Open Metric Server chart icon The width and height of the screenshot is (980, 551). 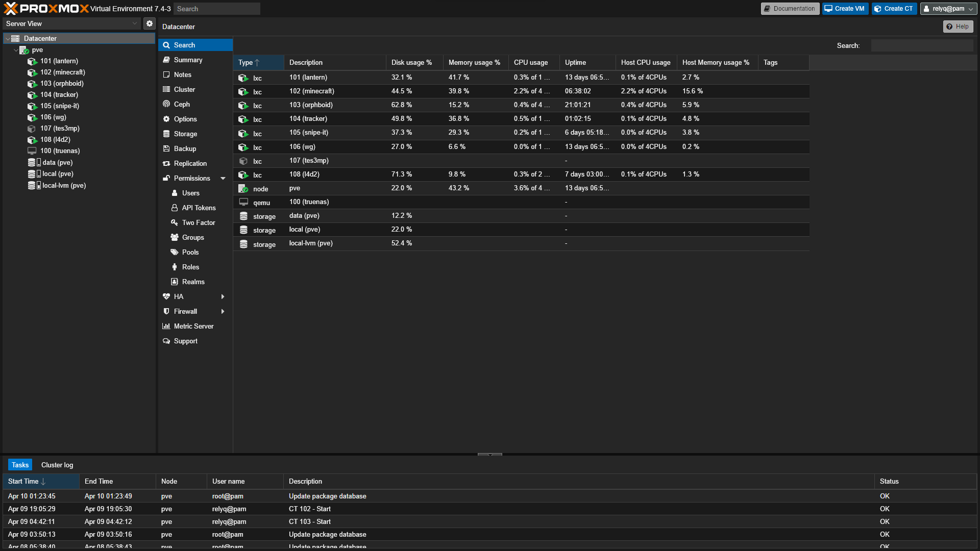point(166,326)
